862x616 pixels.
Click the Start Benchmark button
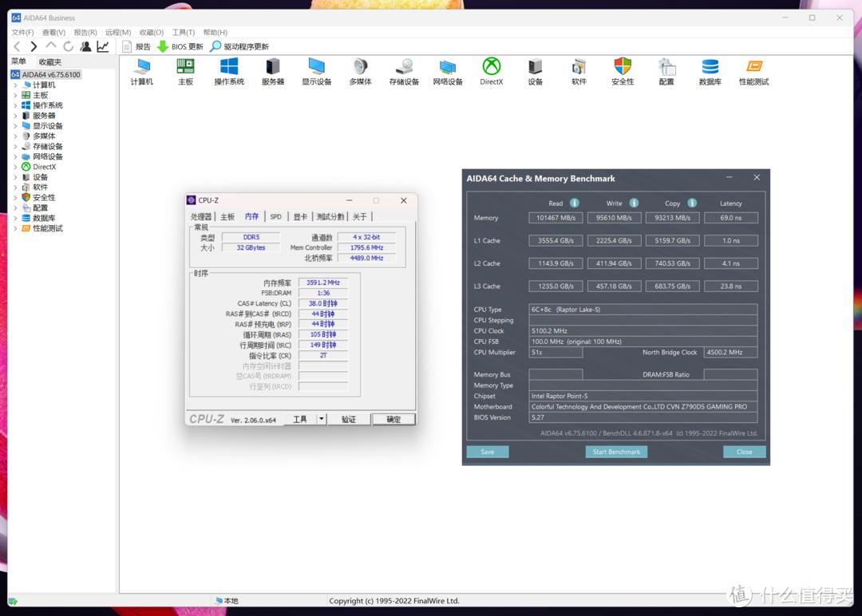pos(616,451)
